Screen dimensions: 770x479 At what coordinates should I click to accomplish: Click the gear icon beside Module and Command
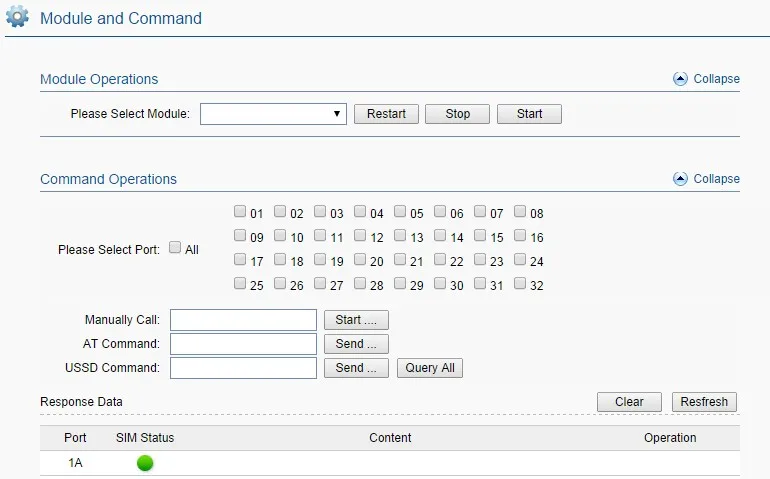[x=18, y=18]
